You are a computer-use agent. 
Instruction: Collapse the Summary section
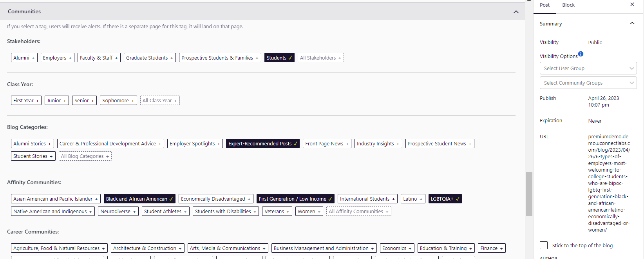[x=632, y=24]
